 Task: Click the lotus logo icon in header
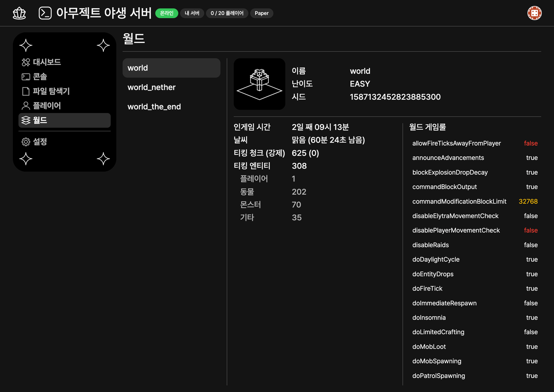pyautogui.click(x=19, y=13)
